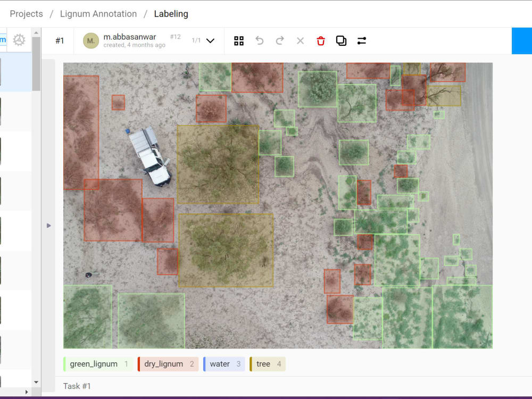The image size is (532, 399).
Task: Click the X reset icon in toolbar
Action: [x=300, y=41]
